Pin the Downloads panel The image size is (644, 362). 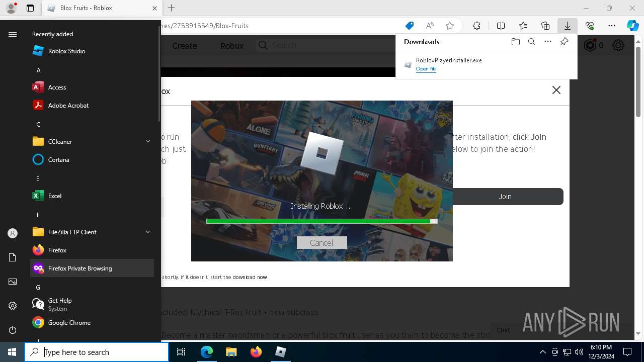coord(564,42)
